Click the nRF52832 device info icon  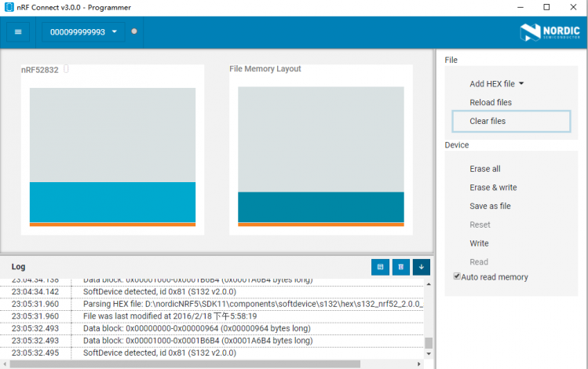pyautogui.click(x=66, y=68)
